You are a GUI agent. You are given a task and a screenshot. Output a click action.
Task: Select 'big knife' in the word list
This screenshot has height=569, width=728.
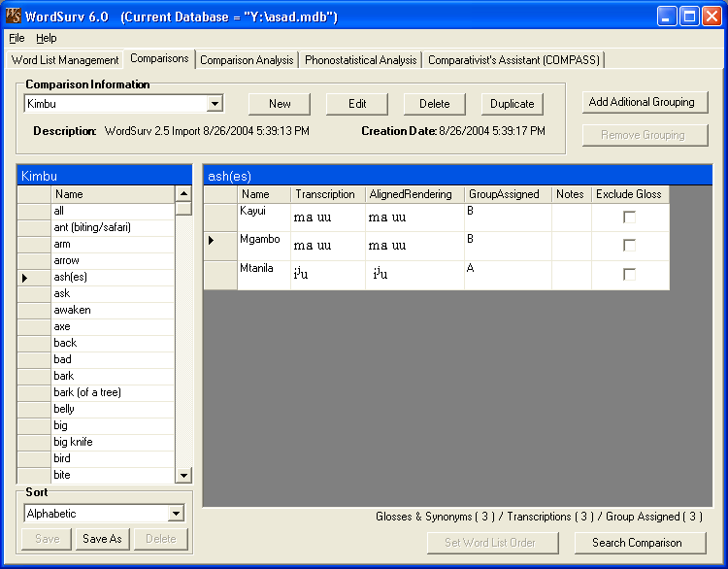pyautogui.click(x=113, y=442)
